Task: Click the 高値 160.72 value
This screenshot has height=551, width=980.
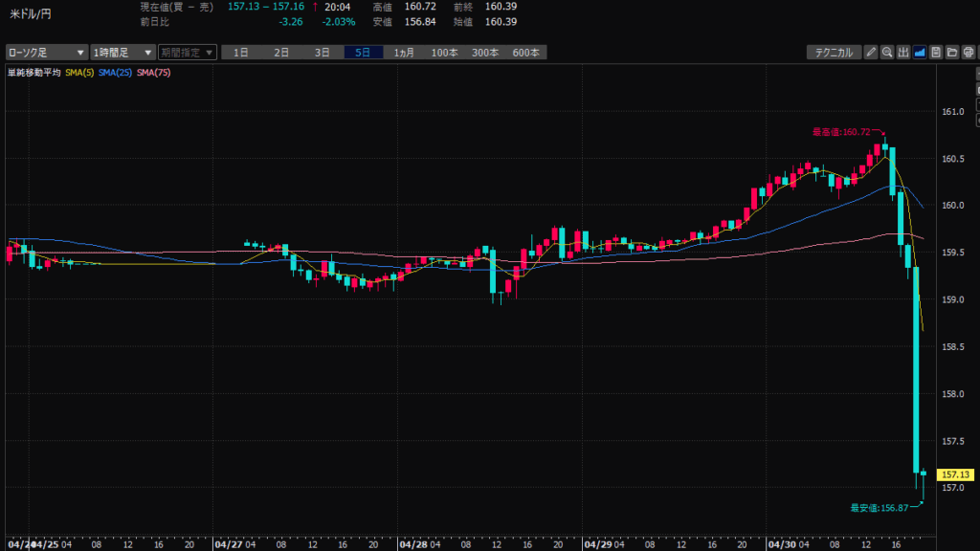Action: click(420, 7)
